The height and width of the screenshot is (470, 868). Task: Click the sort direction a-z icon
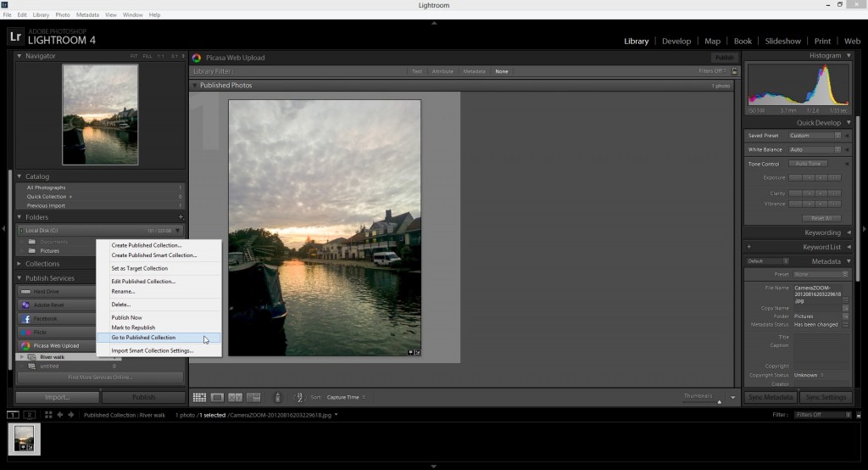pos(298,397)
